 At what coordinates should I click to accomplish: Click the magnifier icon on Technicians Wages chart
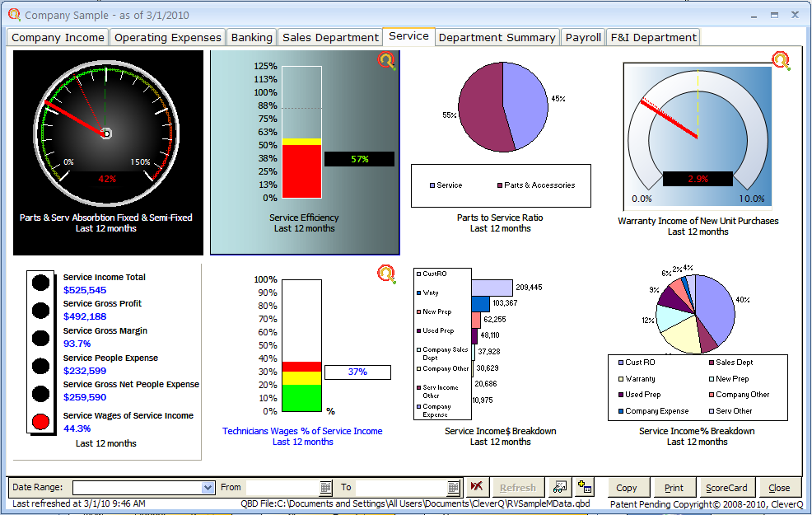coord(385,274)
